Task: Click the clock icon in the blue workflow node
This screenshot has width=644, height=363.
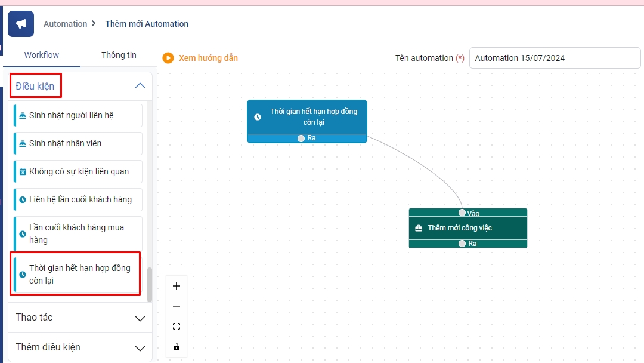Action: pyautogui.click(x=258, y=117)
